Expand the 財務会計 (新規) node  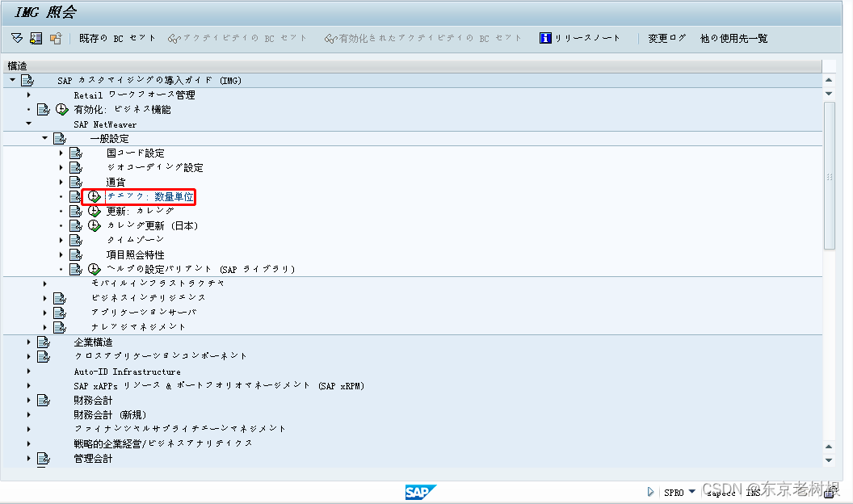(x=29, y=414)
